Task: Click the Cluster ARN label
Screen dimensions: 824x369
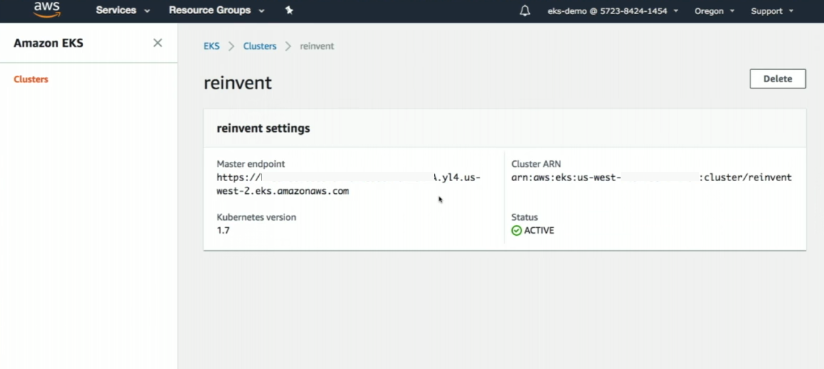Action: point(536,164)
